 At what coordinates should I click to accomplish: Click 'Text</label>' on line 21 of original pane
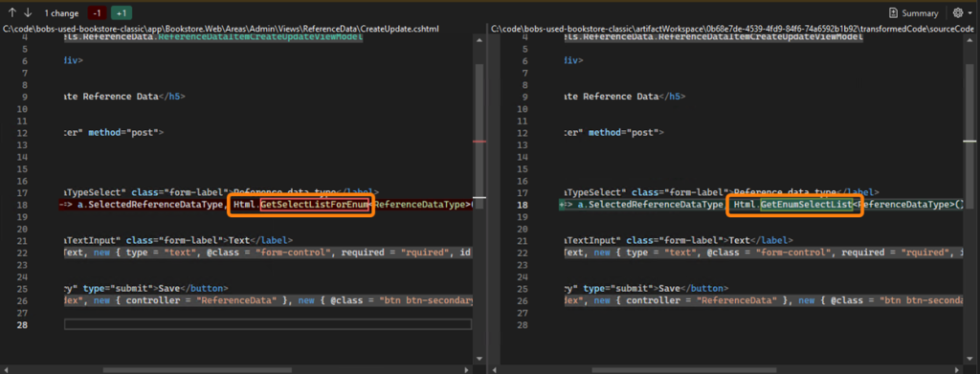click(x=259, y=240)
